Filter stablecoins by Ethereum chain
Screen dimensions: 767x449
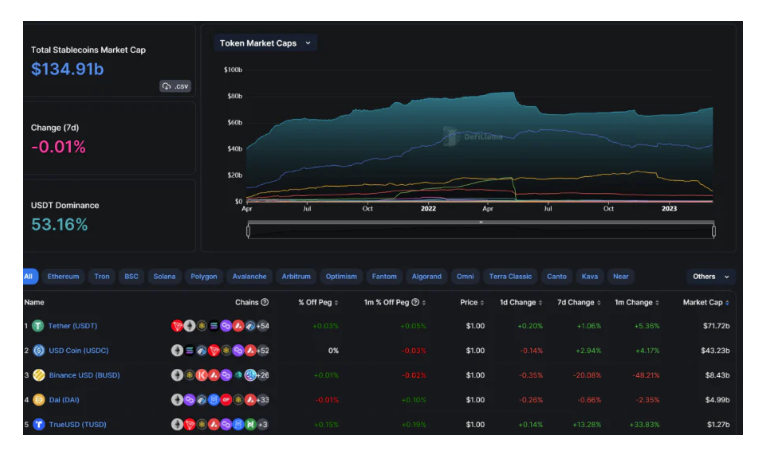click(x=63, y=276)
